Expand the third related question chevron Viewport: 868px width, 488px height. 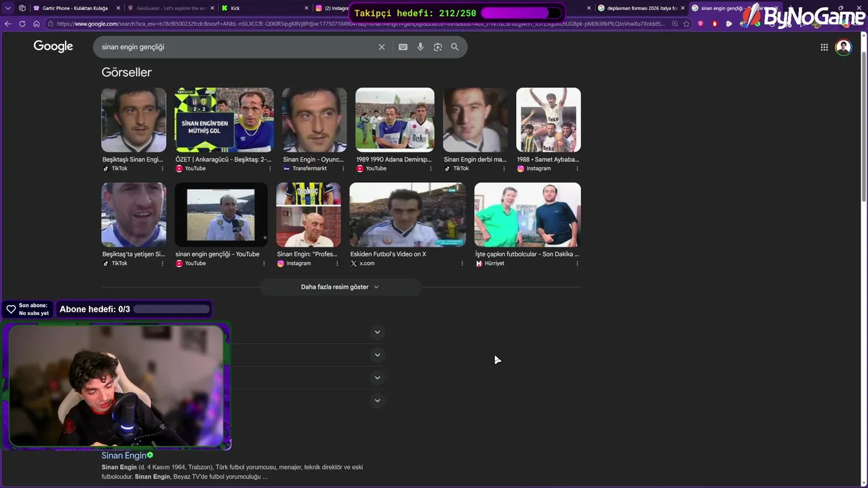pyautogui.click(x=378, y=378)
